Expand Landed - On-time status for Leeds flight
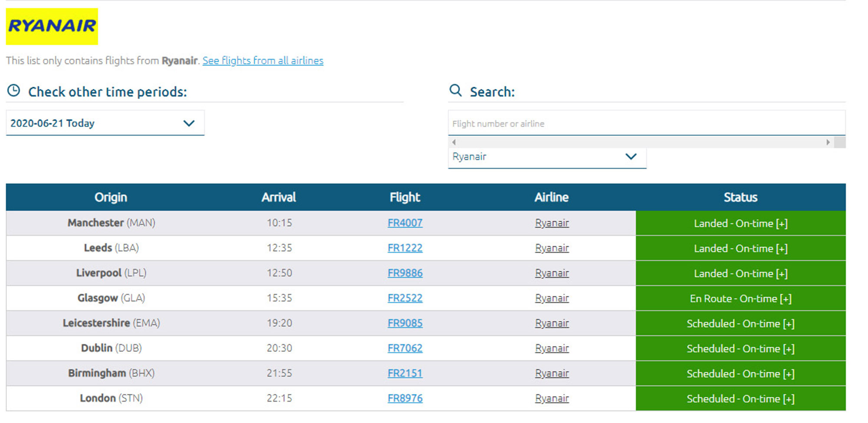868x423 pixels. (x=740, y=249)
